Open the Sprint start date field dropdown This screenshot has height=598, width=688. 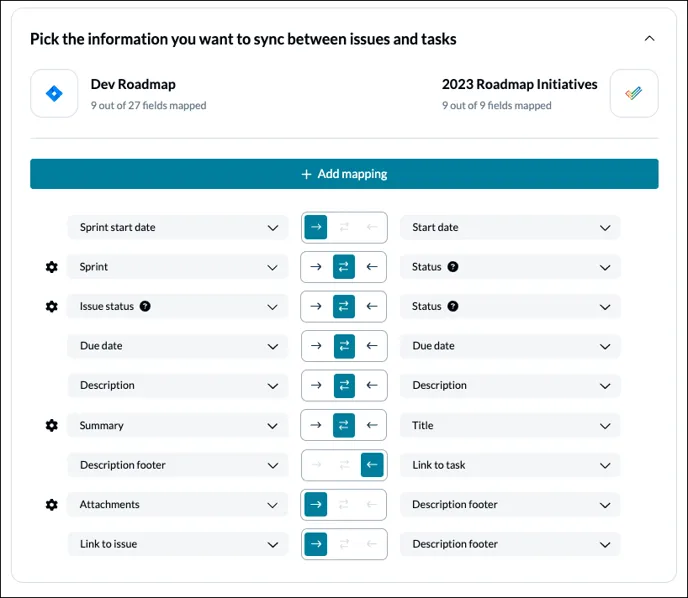pos(178,227)
